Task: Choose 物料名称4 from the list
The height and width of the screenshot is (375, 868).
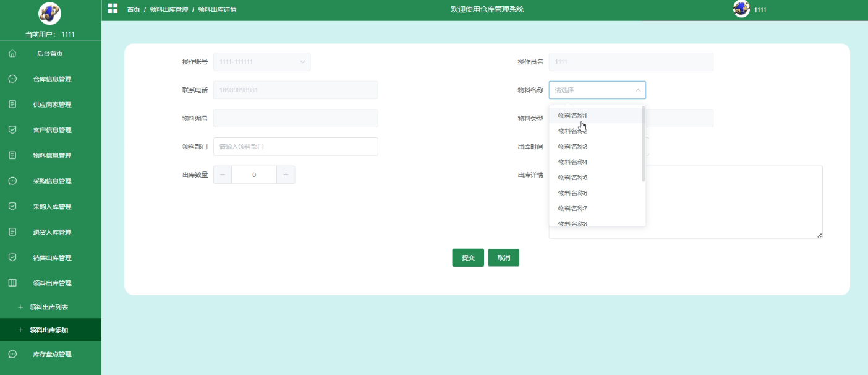Action: (x=596, y=162)
